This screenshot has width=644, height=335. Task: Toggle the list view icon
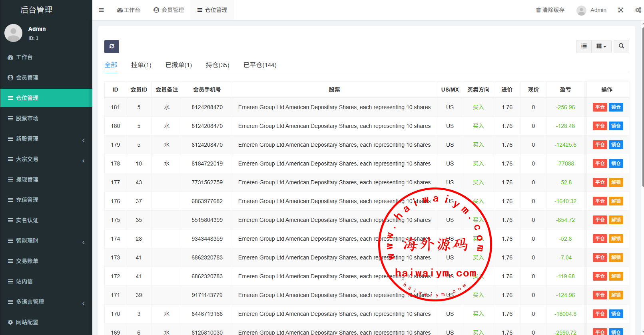click(x=584, y=46)
